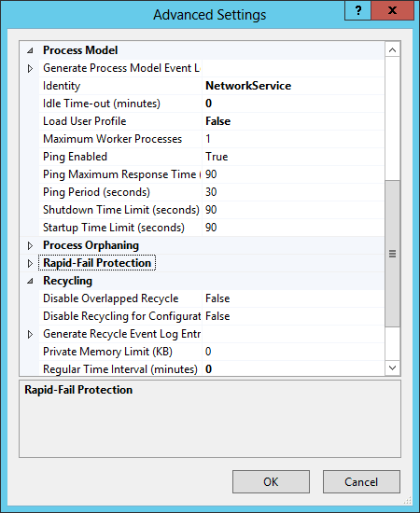Select Generate Recycle Event Log Entry label

(121, 334)
